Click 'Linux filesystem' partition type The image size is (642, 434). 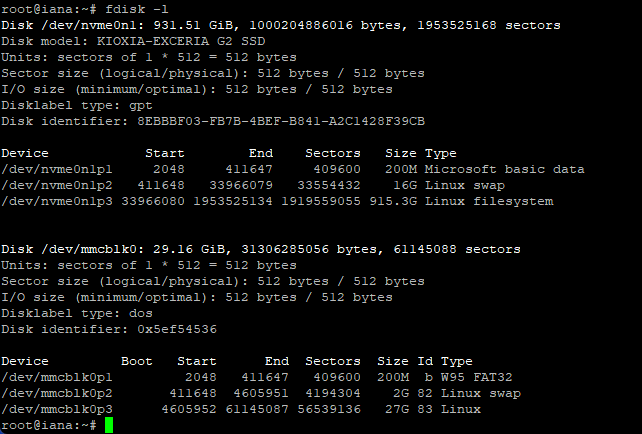pos(489,201)
